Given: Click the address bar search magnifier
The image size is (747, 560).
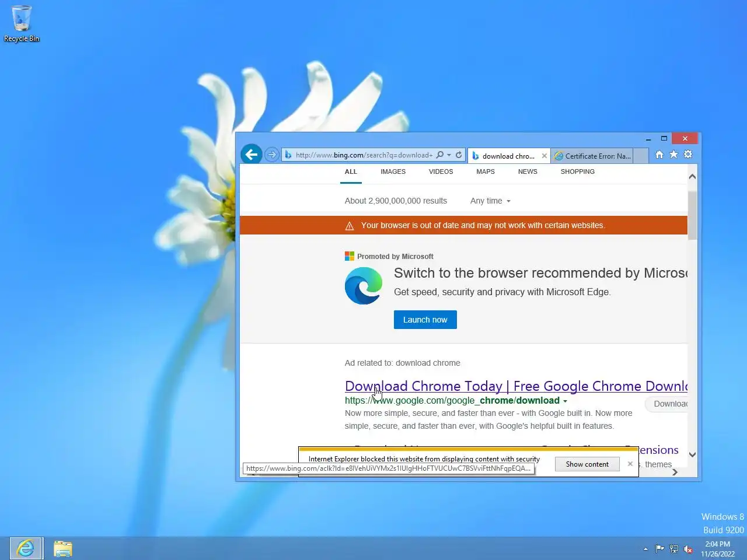Looking at the screenshot, I should (440, 155).
